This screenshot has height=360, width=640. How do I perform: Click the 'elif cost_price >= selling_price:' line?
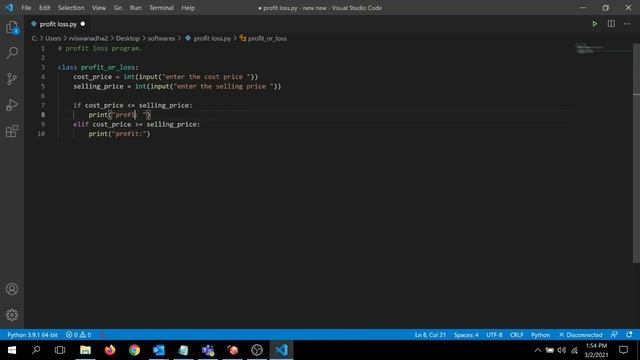(137, 124)
